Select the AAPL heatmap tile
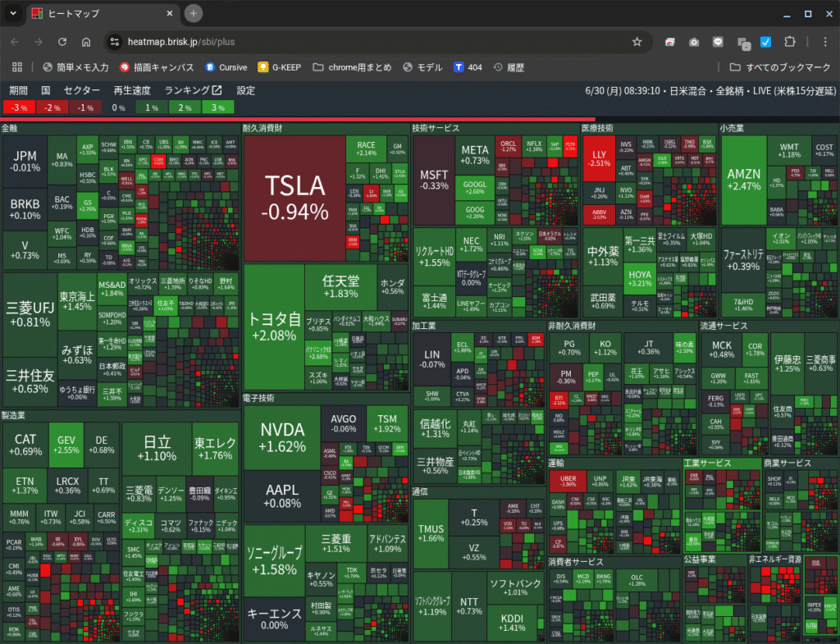This screenshot has width=840, height=644. click(x=282, y=496)
